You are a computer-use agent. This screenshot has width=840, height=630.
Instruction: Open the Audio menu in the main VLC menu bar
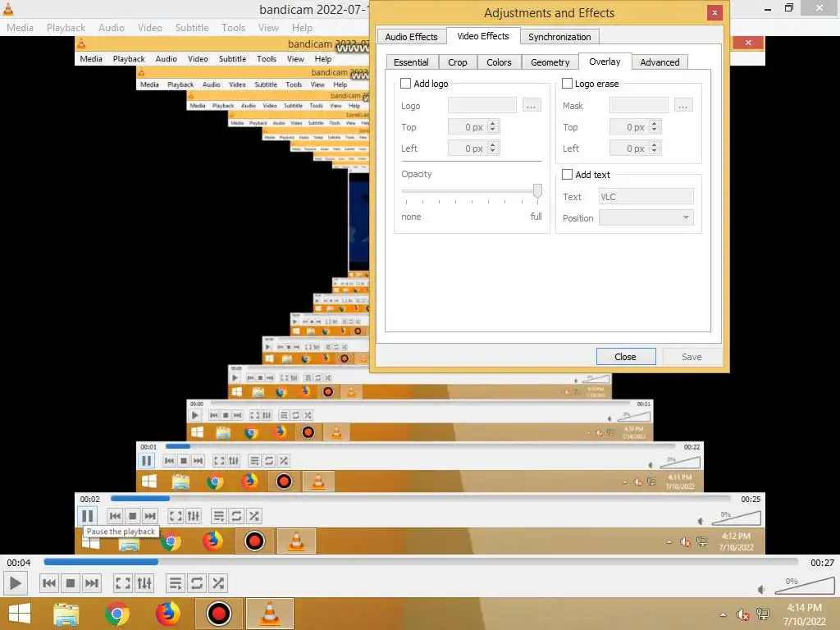[112, 27]
